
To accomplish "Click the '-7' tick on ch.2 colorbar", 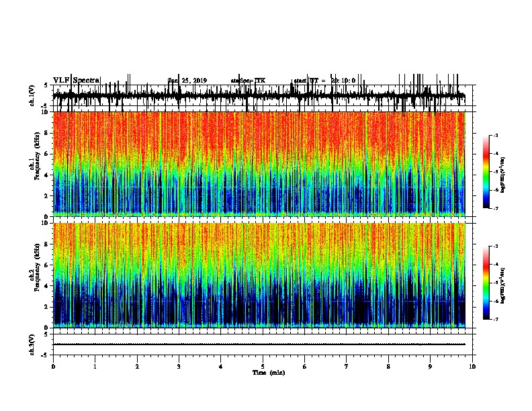I will tap(495, 320).
